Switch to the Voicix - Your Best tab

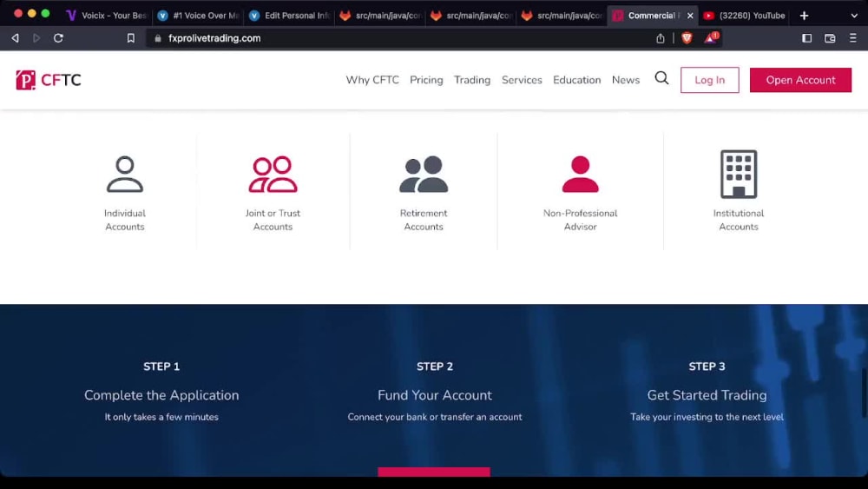coord(105,16)
